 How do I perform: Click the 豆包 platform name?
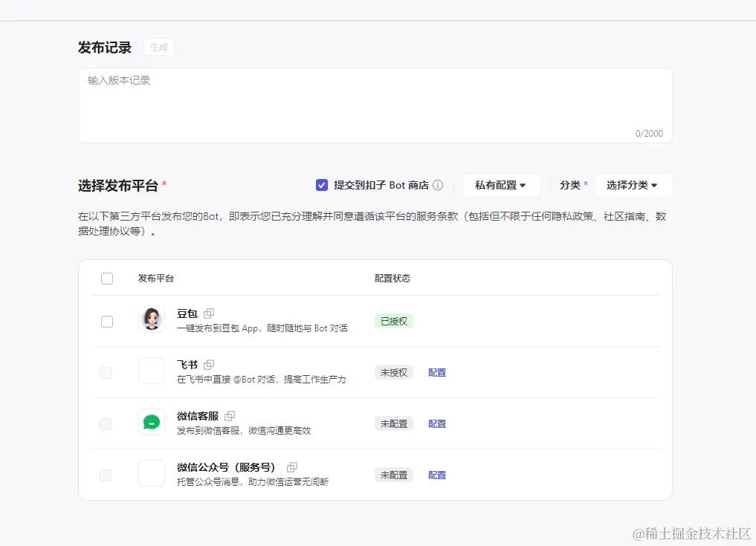[x=187, y=313]
